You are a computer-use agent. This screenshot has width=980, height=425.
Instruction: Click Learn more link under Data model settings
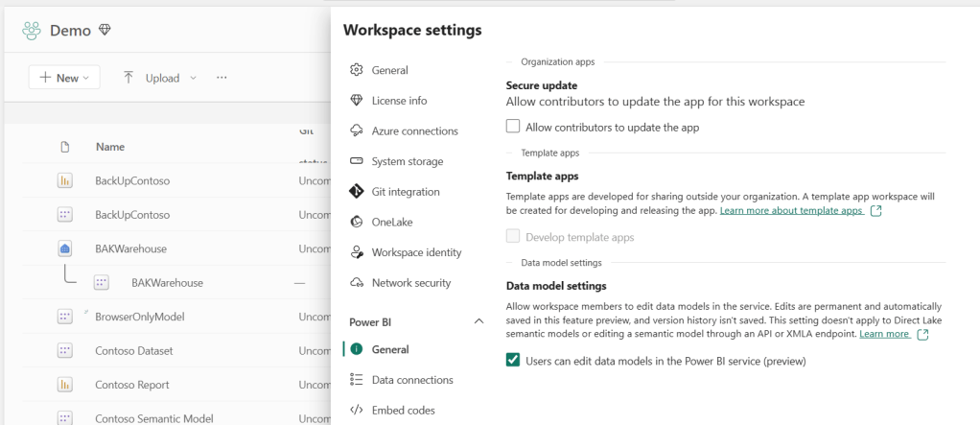click(884, 334)
